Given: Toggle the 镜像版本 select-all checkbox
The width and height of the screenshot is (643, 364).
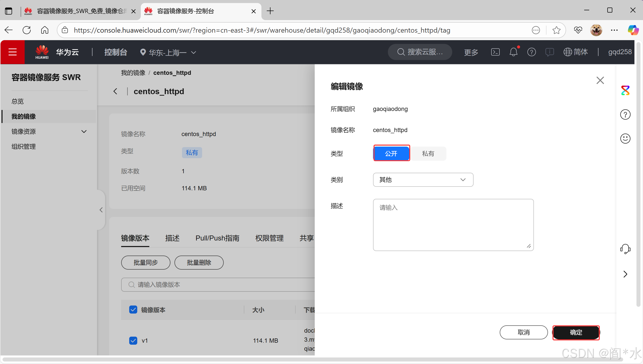Looking at the screenshot, I should 133,310.
